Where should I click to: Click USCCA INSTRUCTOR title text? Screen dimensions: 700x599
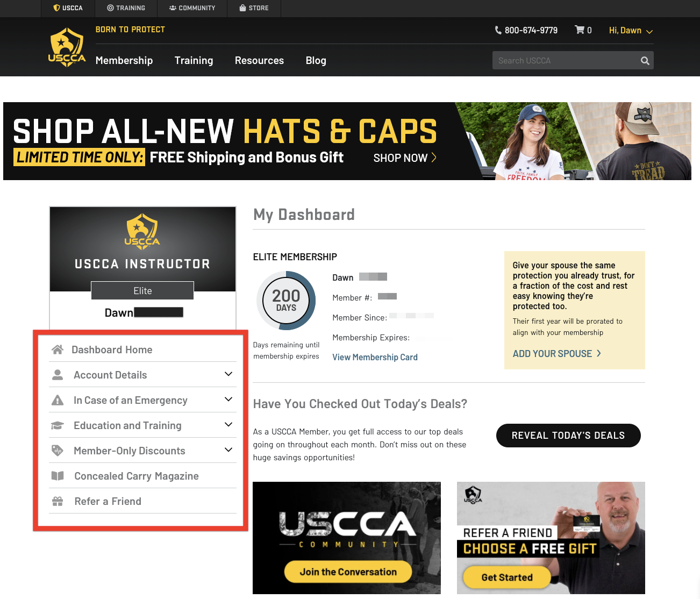click(142, 264)
